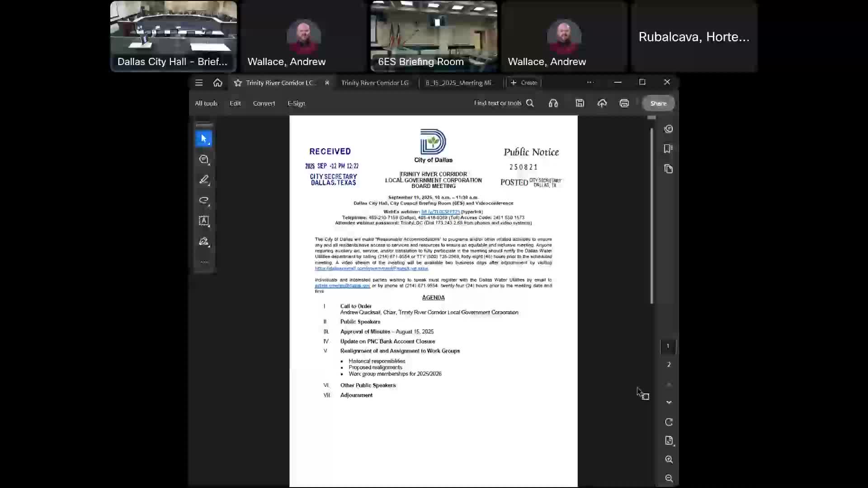This screenshot has height=488, width=868.
Task: Switch to 8_15_2025 Meeting Minutes tab
Action: [458, 83]
